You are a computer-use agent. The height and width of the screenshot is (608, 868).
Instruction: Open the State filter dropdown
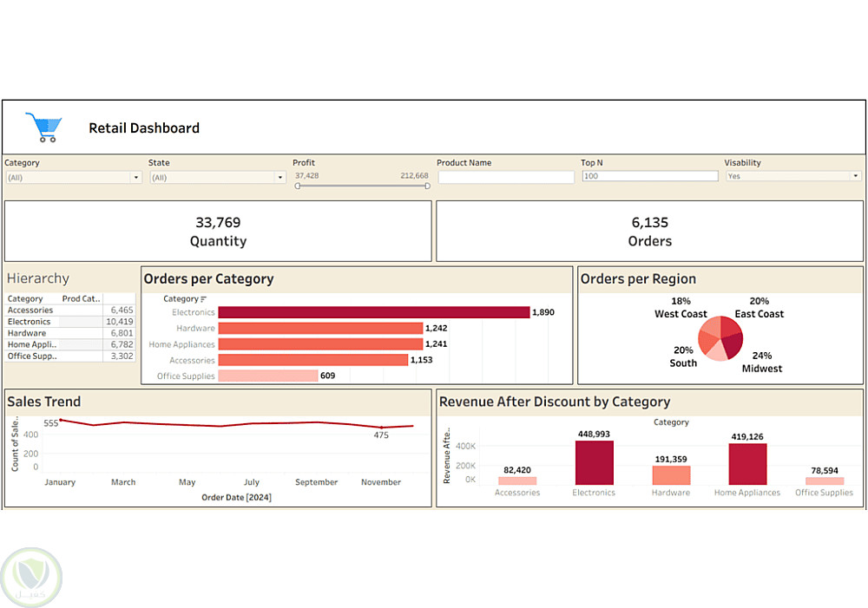[x=218, y=178]
